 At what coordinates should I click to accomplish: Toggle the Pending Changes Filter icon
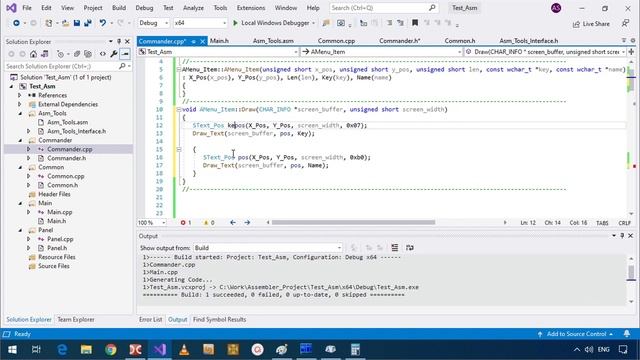pyautogui.click(x=60, y=54)
